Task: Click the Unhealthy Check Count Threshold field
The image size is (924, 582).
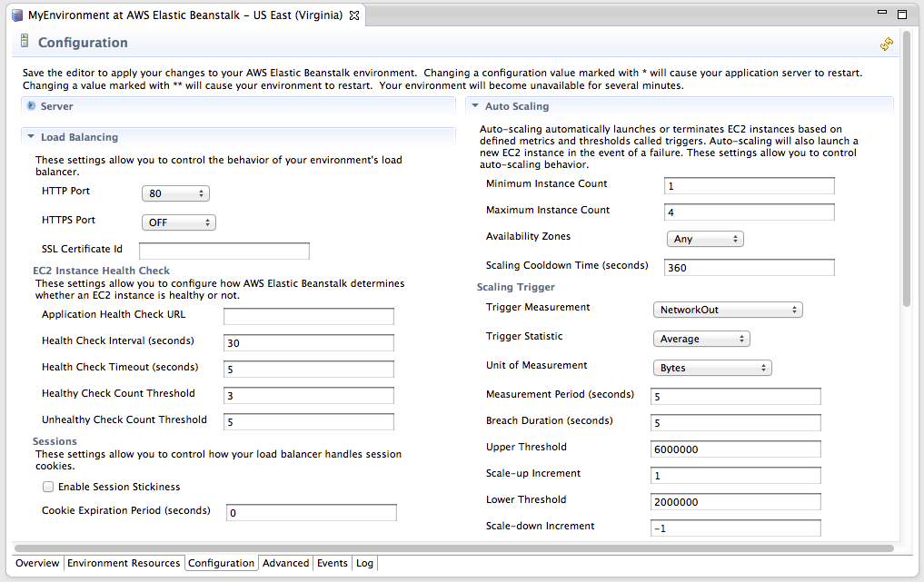Action: coord(309,422)
